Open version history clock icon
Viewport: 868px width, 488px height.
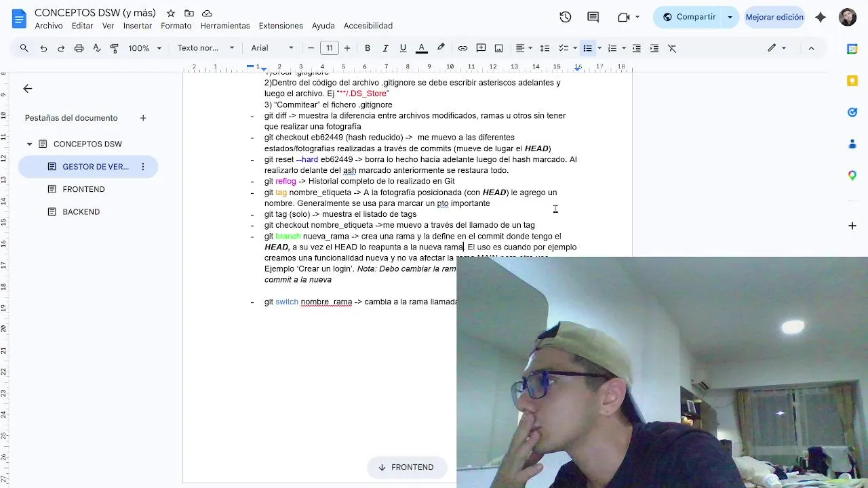566,17
